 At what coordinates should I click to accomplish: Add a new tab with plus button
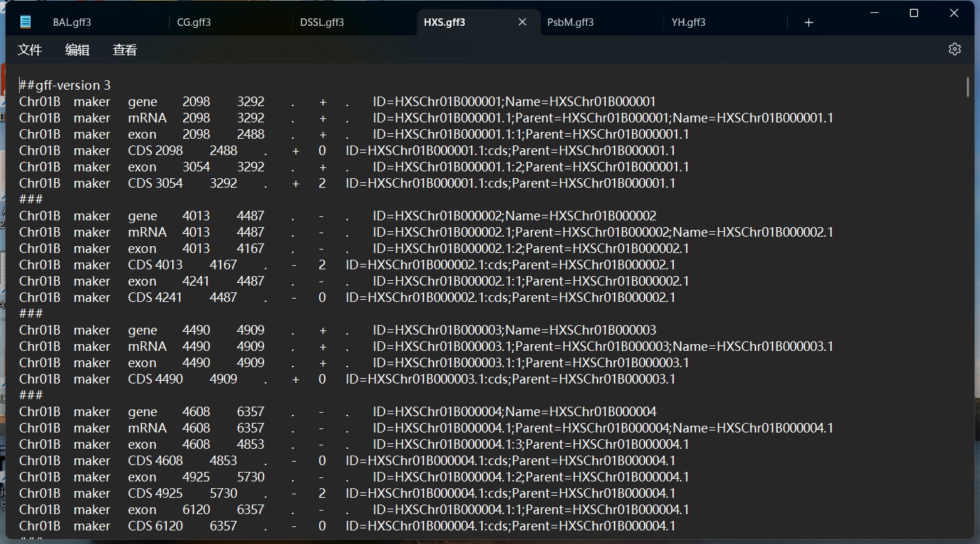pyautogui.click(x=808, y=22)
